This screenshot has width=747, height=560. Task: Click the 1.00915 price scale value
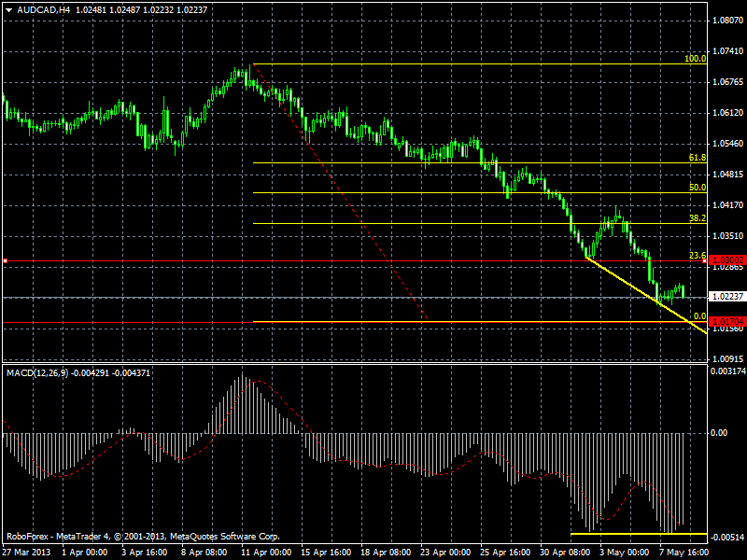(727, 359)
